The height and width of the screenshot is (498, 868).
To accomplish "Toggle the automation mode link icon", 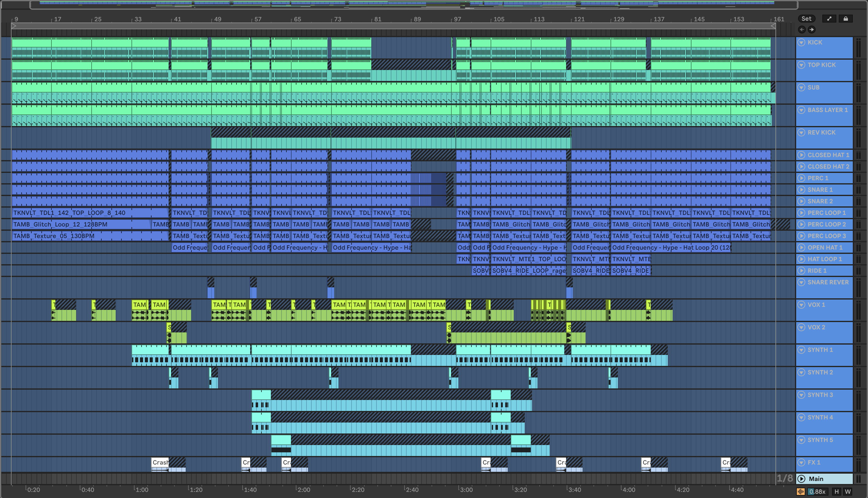I will pos(829,19).
